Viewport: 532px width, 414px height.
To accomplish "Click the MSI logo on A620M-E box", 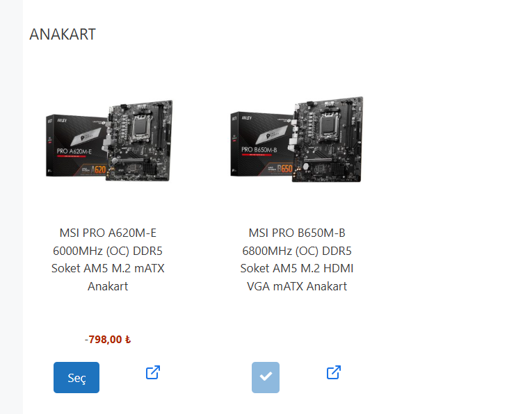I will [x=62, y=121].
